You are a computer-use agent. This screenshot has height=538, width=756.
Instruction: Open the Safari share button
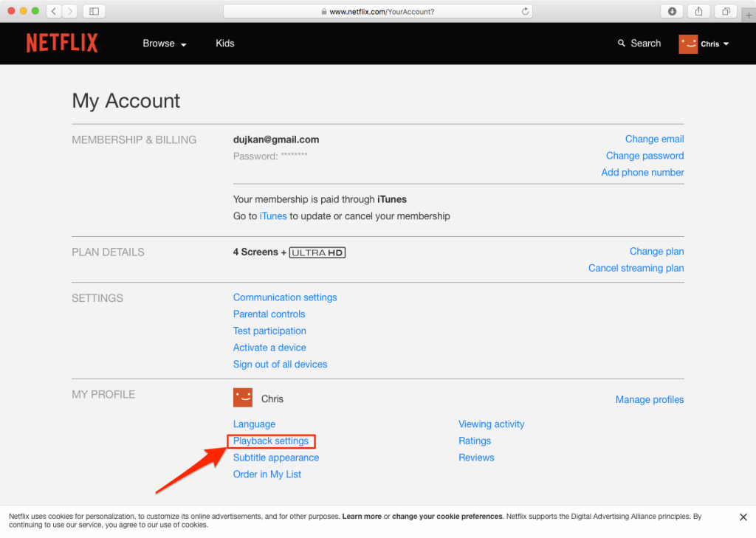point(698,11)
